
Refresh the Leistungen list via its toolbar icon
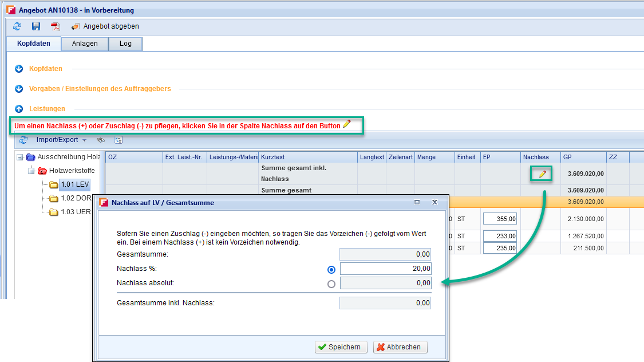pos(23,140)
